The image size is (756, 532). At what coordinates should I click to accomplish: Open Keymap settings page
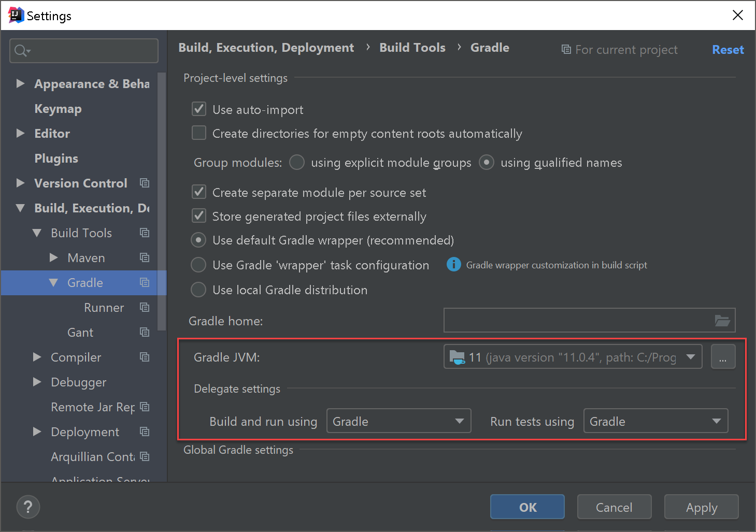[x=58, y=109]
